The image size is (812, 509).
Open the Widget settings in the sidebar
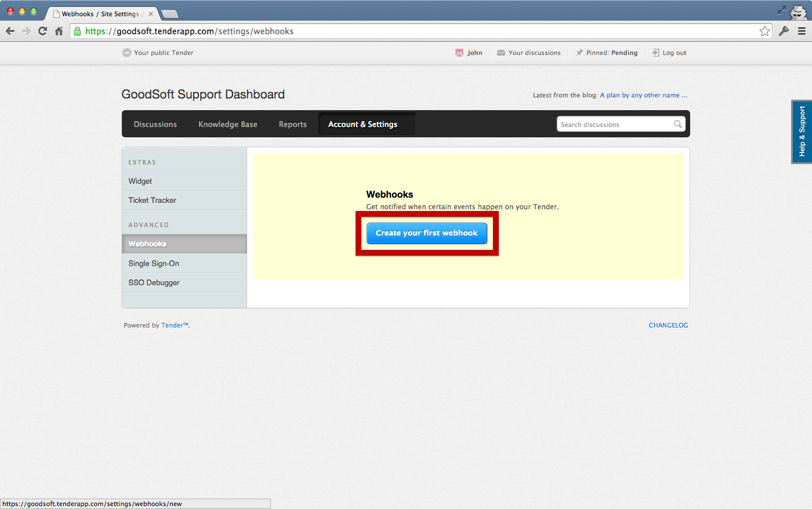click(184, 181)
